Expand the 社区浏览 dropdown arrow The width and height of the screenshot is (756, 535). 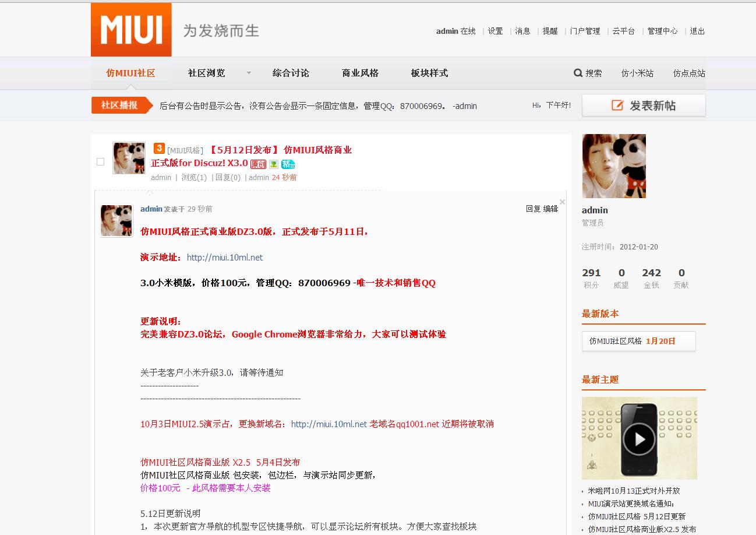249,73
